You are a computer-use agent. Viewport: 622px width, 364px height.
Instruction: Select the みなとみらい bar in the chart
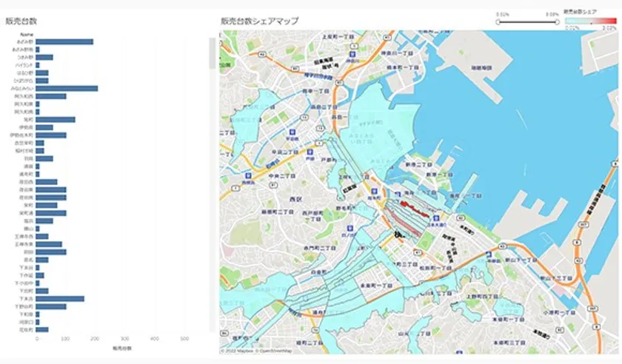coord(67,89)
